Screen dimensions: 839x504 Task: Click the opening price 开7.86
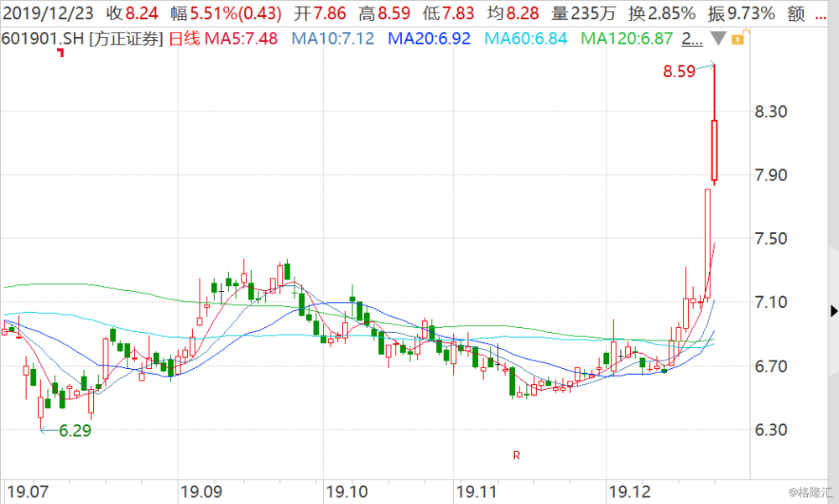(320, 13)
